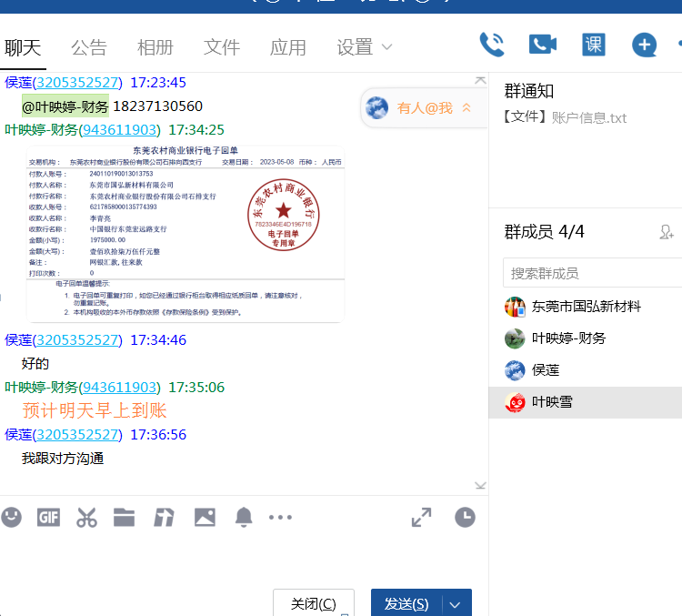Open 侯莲 ID link at 17:36:56
This screenshot has width=682, height=616.
click(x=77, y=434)
